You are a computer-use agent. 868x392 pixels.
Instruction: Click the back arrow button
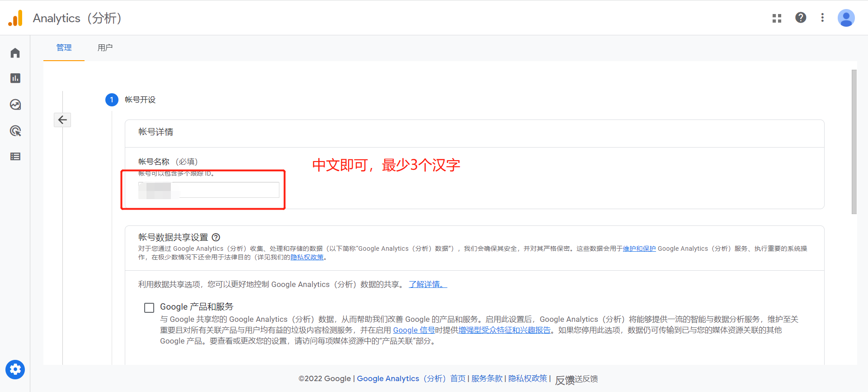tap(62, 120)
